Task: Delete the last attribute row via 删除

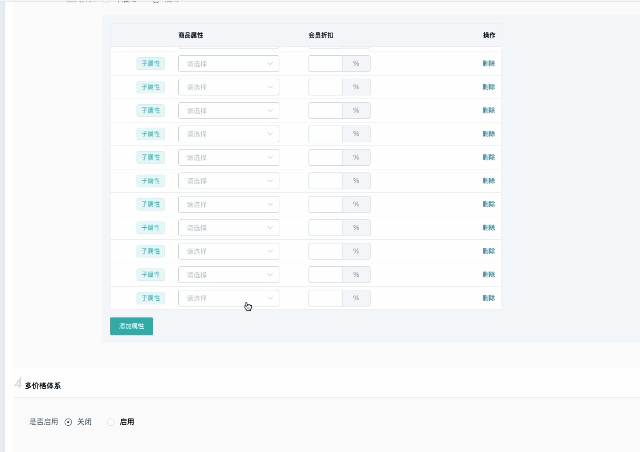Action: click(489, 298)
